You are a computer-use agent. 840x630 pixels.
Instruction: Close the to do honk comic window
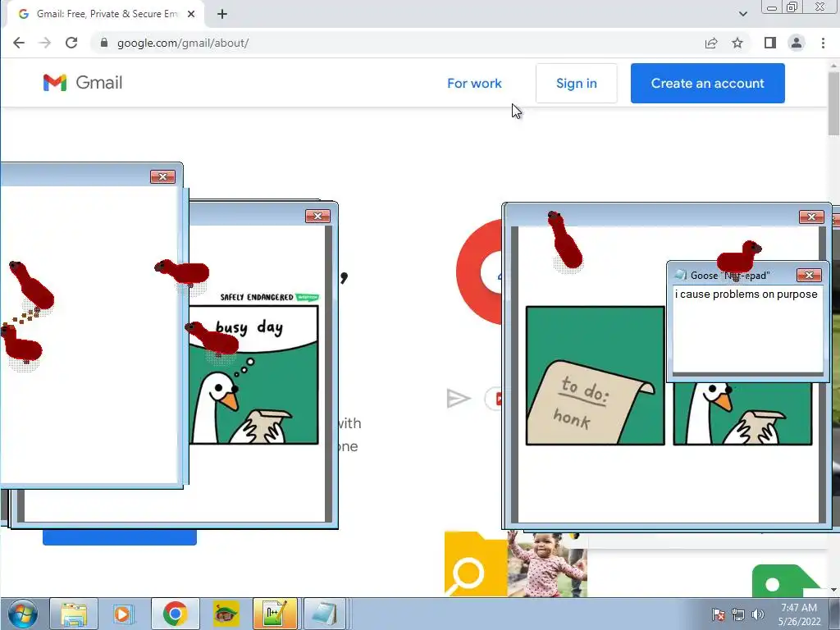coord(811,217)
